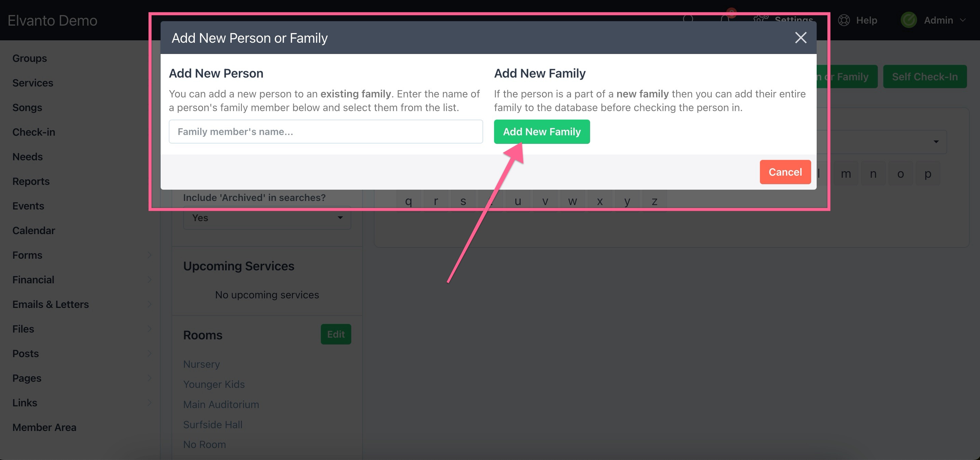The height and width of the screenshot is (460, 980).
Task: Open the Admin dropdown chevron
Action: pos(963,20)
